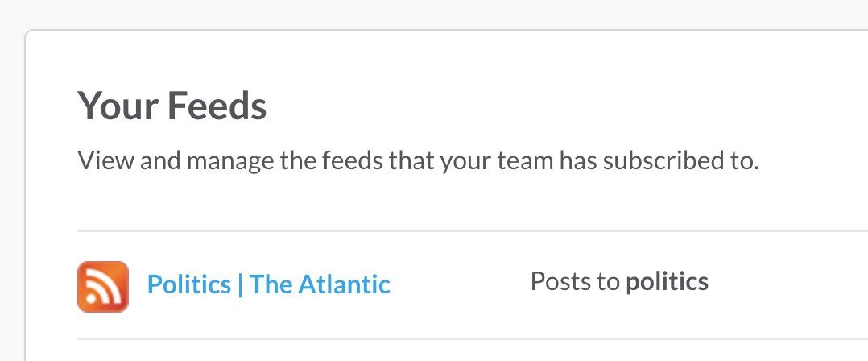
Task: Click the divider line below the feed row
Action: (x=467, y=339)
